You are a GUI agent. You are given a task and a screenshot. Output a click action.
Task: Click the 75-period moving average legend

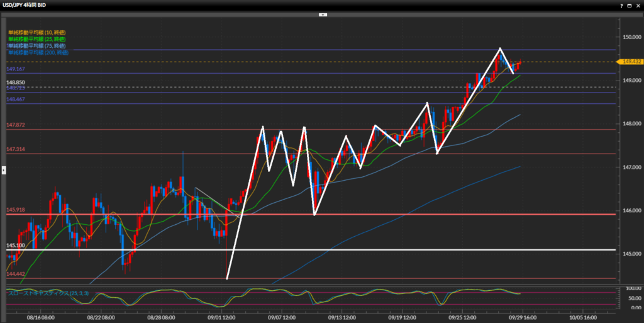(36, 45)
